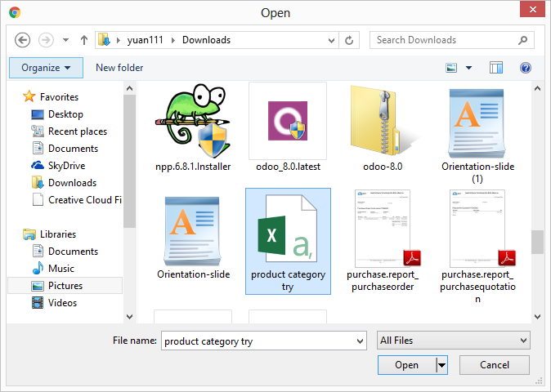Click the star icon next to Favorites
Image resolution: width=551 pixels, height=392 pixels.
tap(29, 96)
